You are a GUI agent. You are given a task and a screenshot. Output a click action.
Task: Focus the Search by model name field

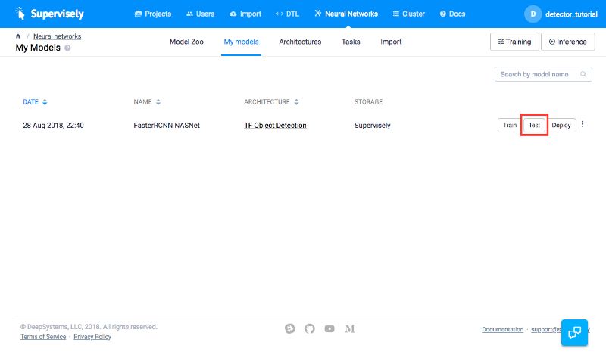tap(543, 74)
